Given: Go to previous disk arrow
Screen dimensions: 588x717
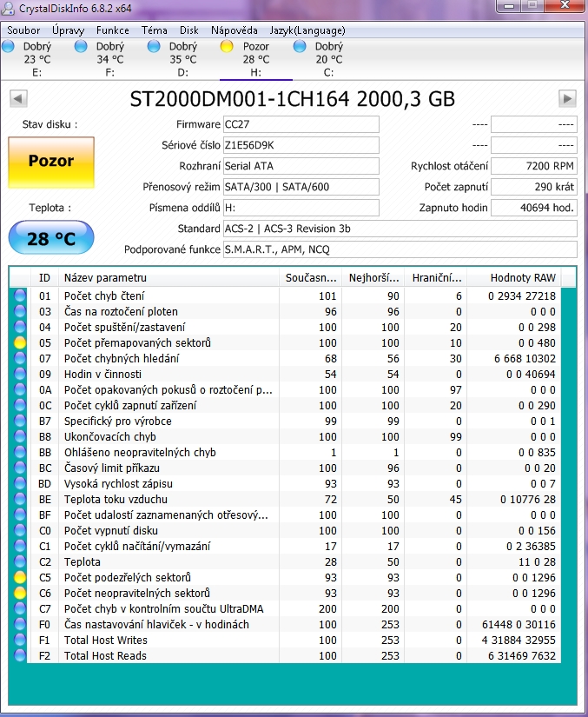Looking at the screenshot, I should (18, 98).
